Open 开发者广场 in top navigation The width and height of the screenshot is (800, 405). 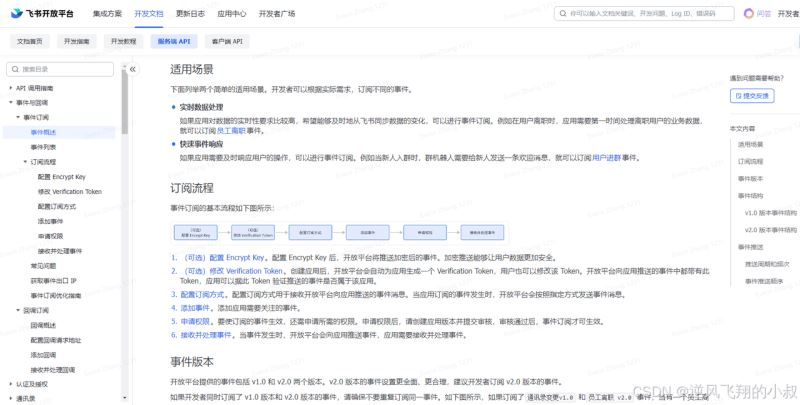[277, 14]
